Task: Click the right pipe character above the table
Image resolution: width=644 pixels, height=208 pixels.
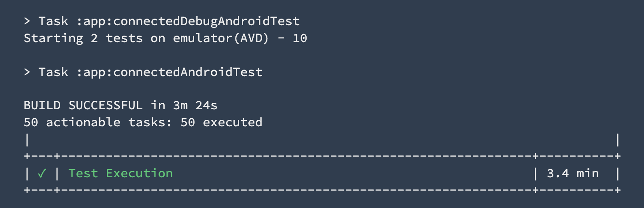Action: (617, 140)
